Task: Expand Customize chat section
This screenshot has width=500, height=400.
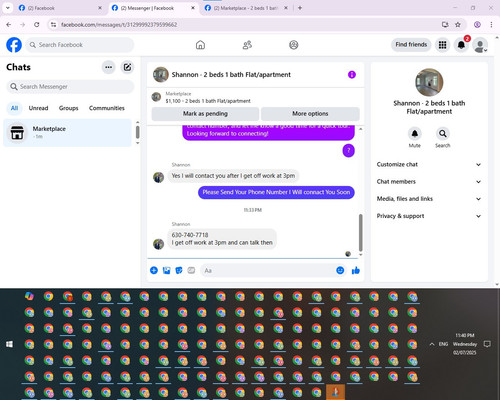Action: (429, 164)
